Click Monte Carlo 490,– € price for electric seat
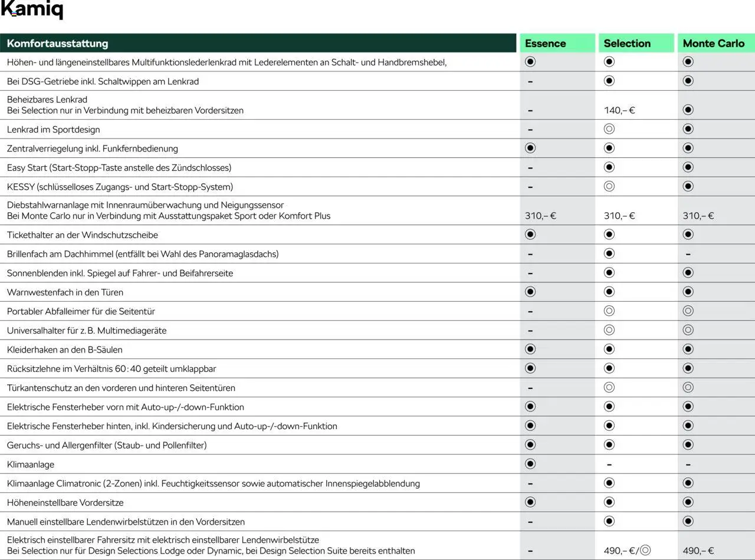Viewport: 755px width, 560px height. click(x=698, y=551)
